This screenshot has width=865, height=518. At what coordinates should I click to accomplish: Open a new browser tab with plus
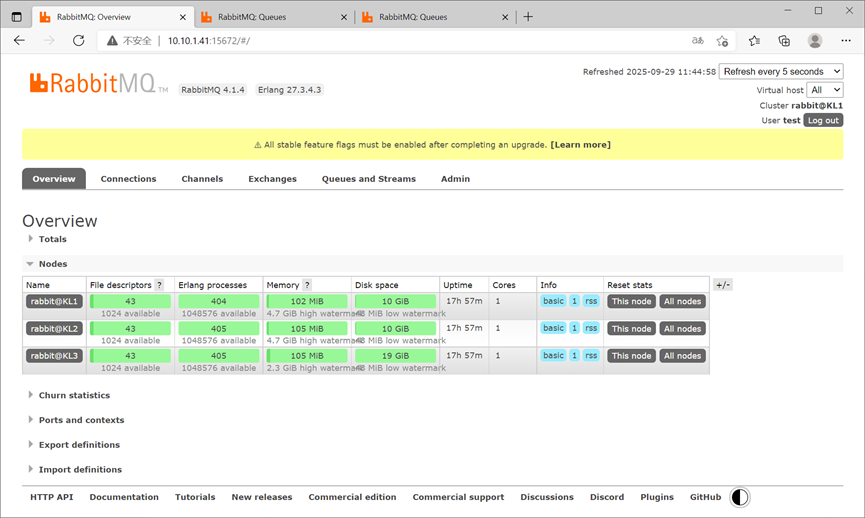528,17
